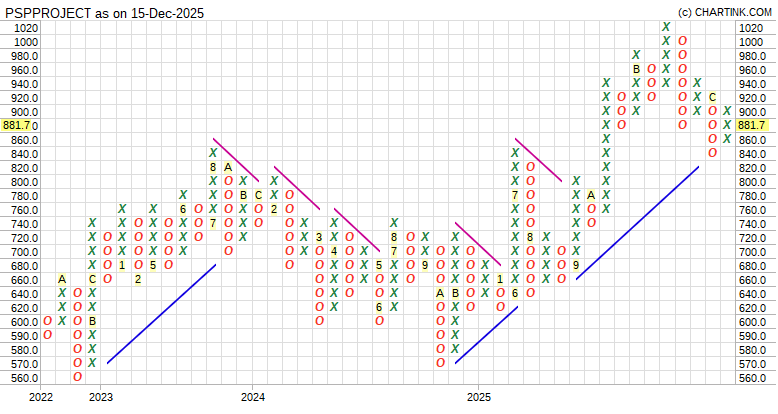Click the B month marker at 960 level
The height and width of the screenshot is (414, 778).
[x=636, y=69]
